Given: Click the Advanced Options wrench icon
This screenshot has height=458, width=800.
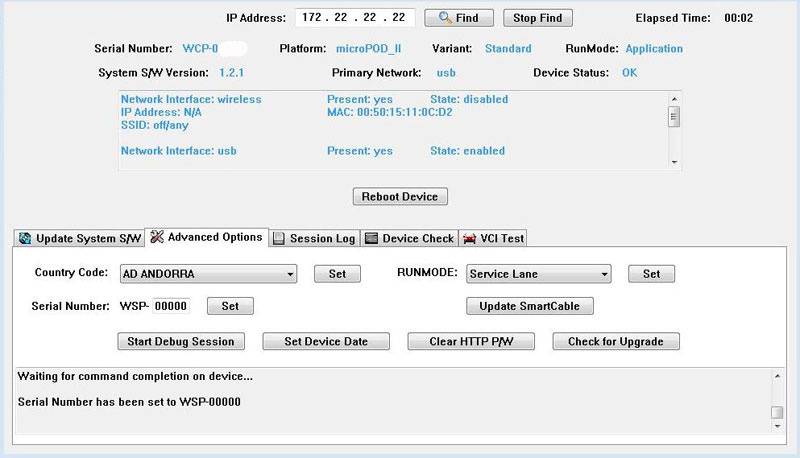Looking at the screenshot, I should point(157,237).
